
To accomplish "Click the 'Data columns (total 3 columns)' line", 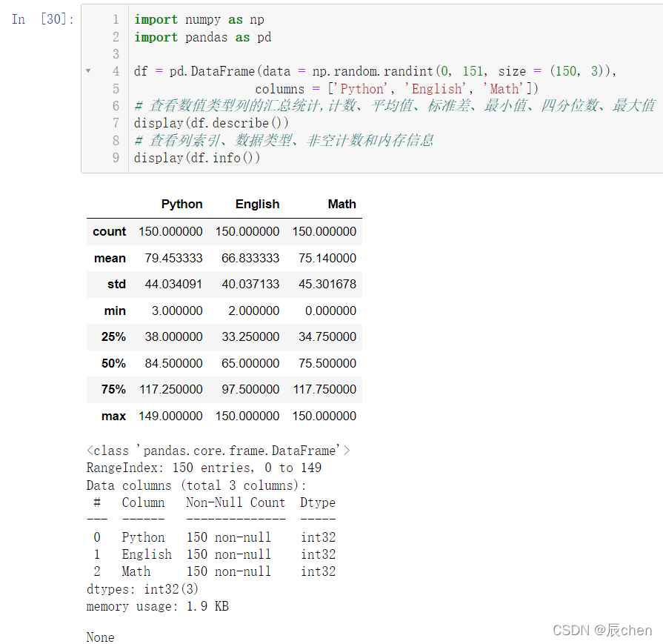I will (196, 485).
